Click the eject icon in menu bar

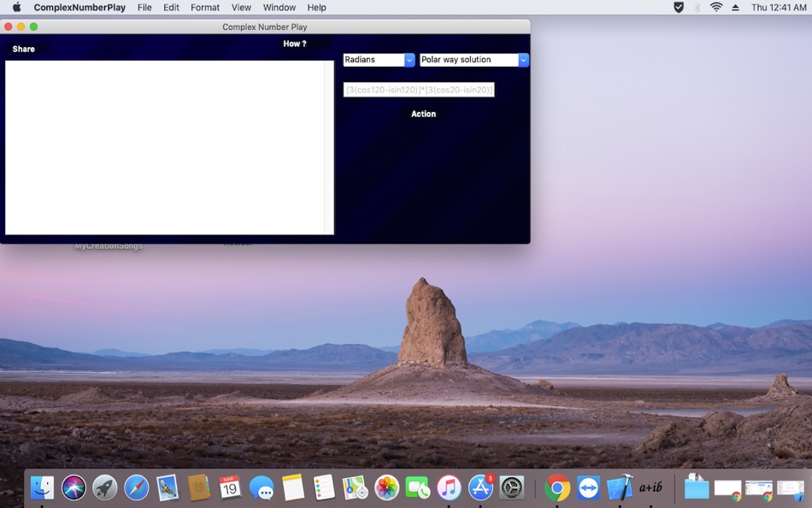click(735, 7)
